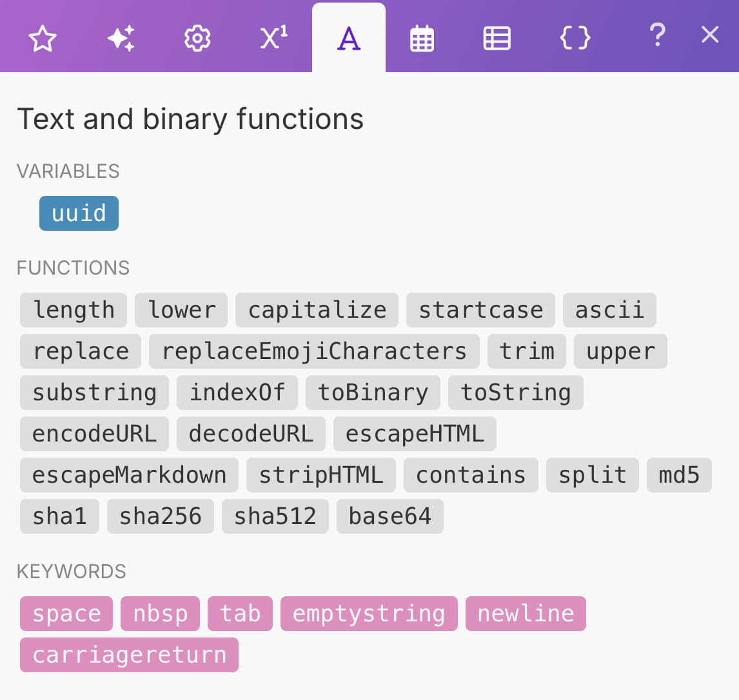
Task: Open the custom variables braces tab
Action: pos(575,39)
